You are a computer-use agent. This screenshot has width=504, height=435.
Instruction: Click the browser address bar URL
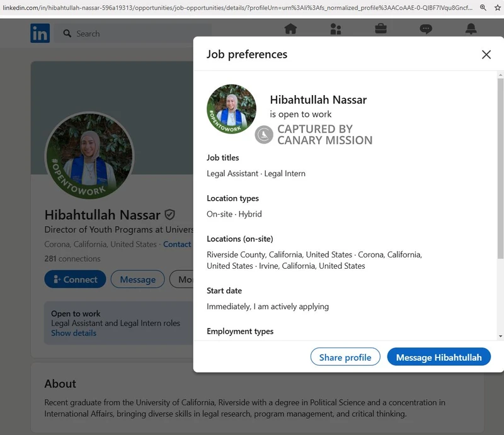click(238, 8)
